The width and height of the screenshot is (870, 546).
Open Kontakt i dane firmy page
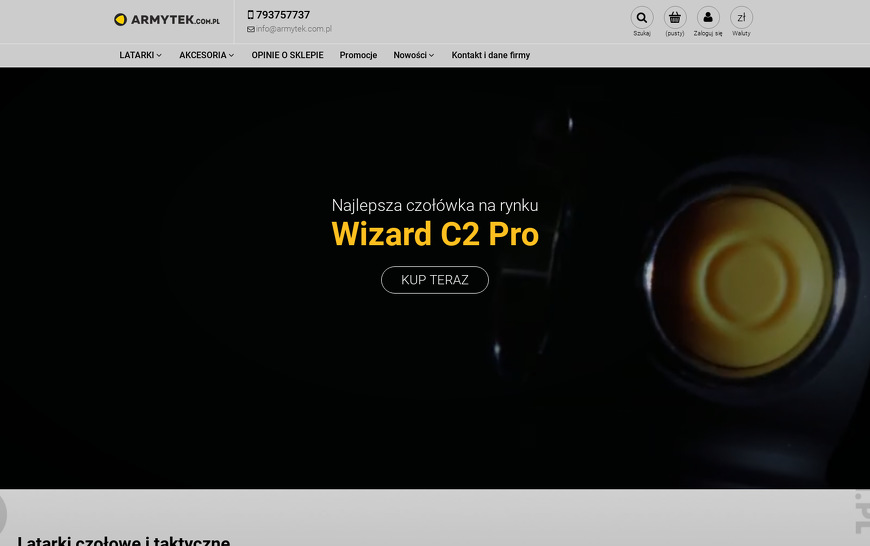point(490,55)
